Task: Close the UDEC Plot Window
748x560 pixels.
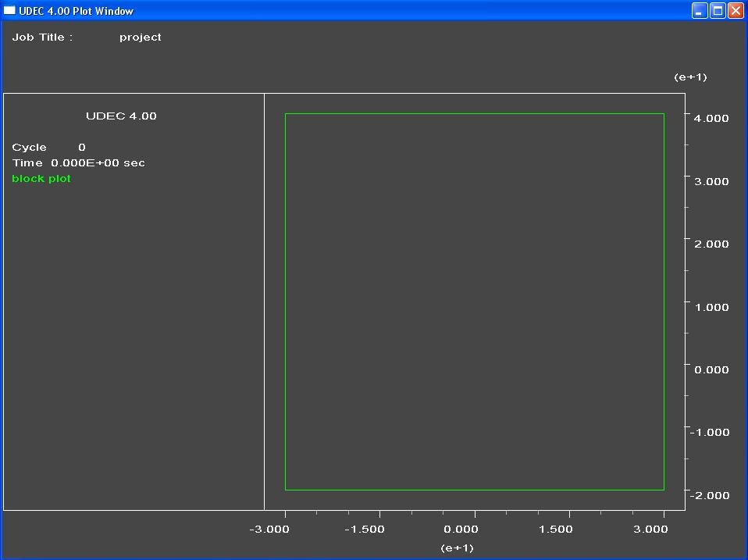Action: click(736, 10)
